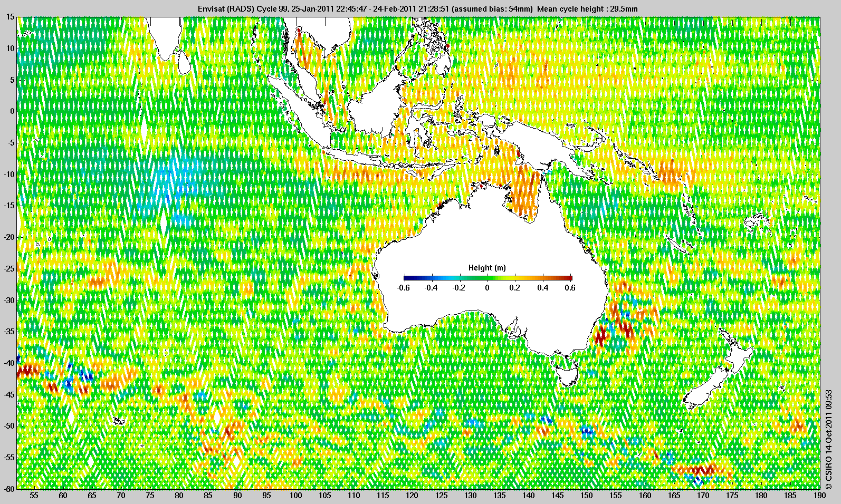The image size is (841, 504).
Task: Click the 0 tick on the colorbar
Action: coord(487,288)
